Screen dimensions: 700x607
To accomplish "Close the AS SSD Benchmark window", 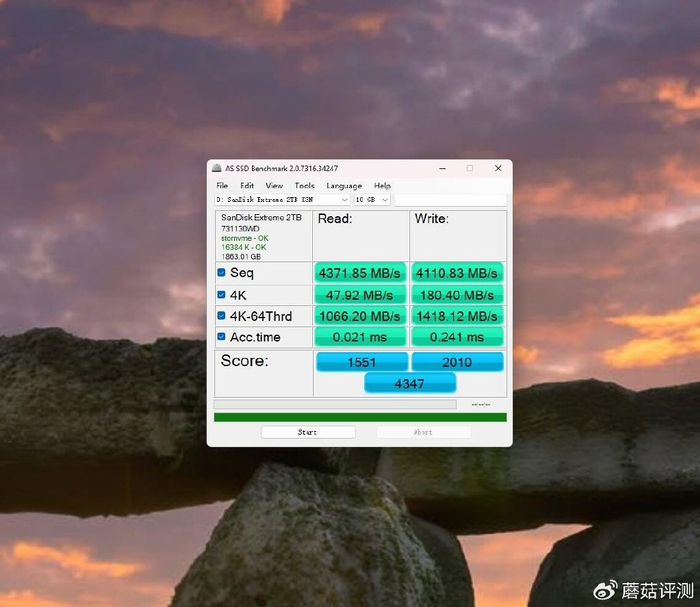I will (498, 168).
